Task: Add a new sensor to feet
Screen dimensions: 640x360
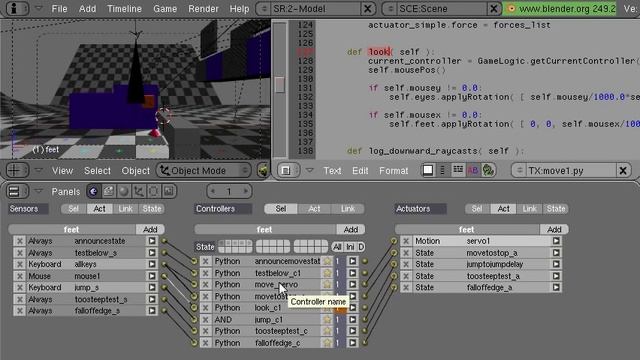Action: tap(150, 229)
